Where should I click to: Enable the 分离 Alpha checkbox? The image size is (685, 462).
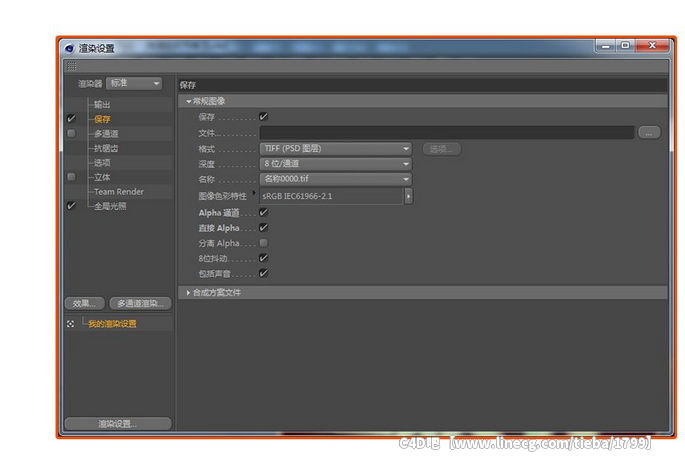pyautogui.click(x=263, y=242)
